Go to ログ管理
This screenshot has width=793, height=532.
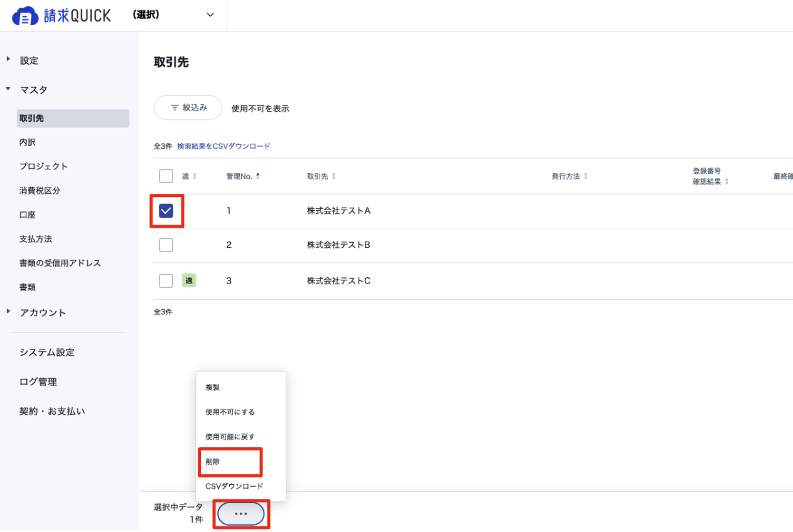tap(38, 382)
